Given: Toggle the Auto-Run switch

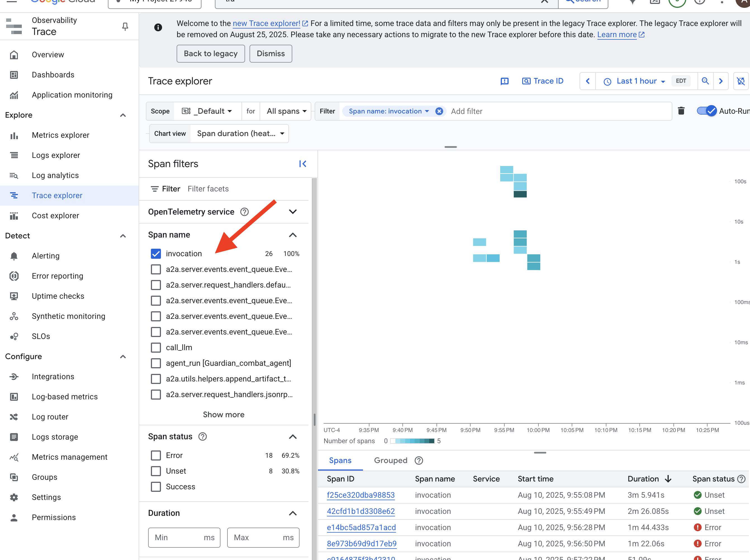Looking at the screenshot, I should (707, 111).
